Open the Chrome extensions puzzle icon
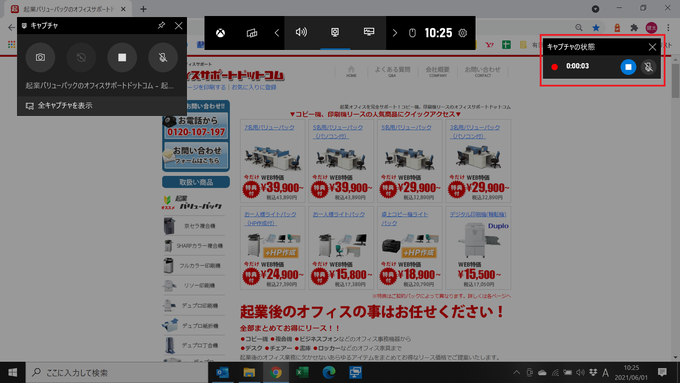The image size is (680, 383). [x=634, y=28]
